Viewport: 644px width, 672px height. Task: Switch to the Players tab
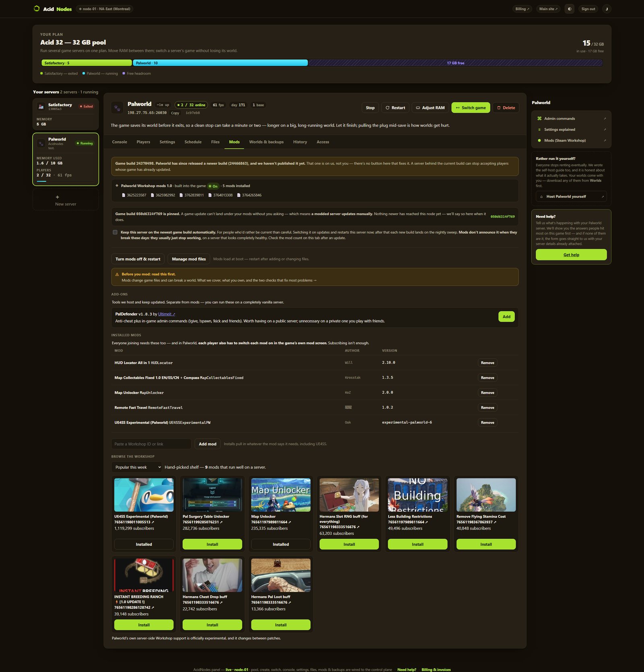pos(143,142)
